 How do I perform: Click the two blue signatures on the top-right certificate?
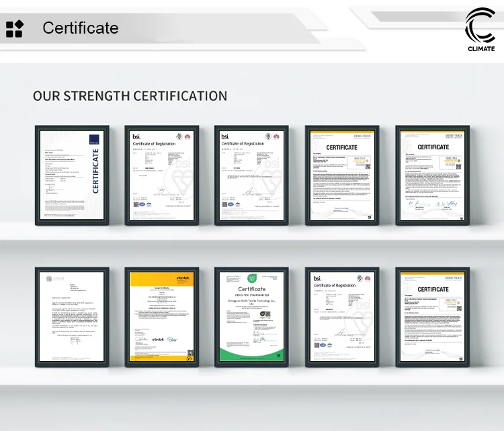tap(433, 204)
